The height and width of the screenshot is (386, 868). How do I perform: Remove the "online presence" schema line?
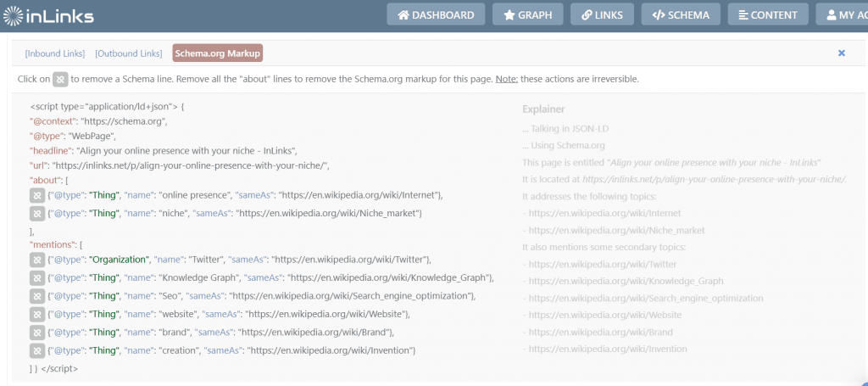[x=37, y=195]
